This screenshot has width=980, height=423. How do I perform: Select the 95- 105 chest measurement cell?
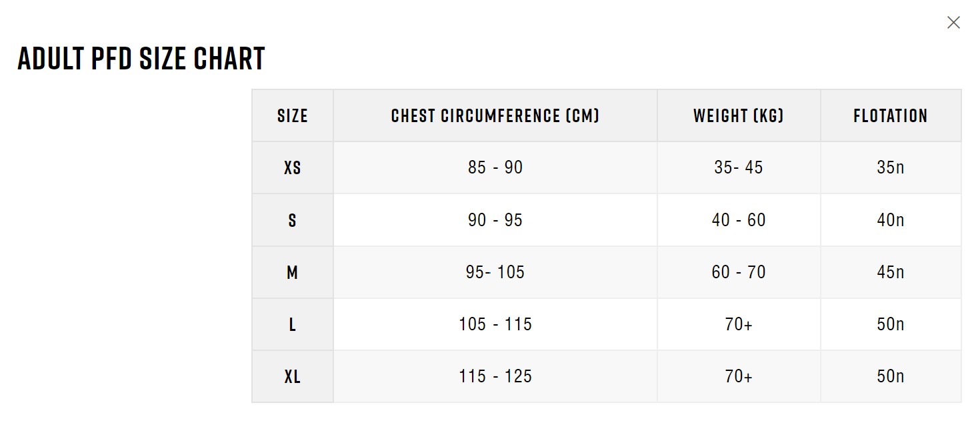(495, 272)
